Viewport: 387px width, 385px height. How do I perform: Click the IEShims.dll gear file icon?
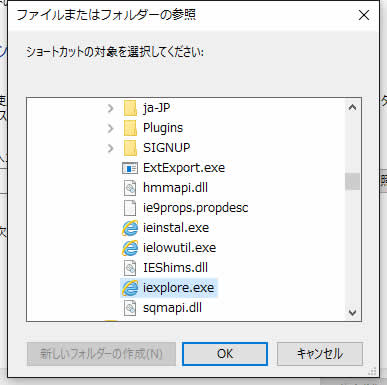point(130,268)
